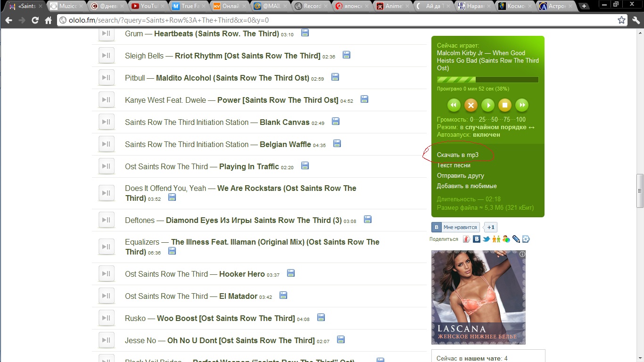The width and height of the screenshot is (644, 362).
Task: Share via Twitter bird icon
Action: pos(486,239)
